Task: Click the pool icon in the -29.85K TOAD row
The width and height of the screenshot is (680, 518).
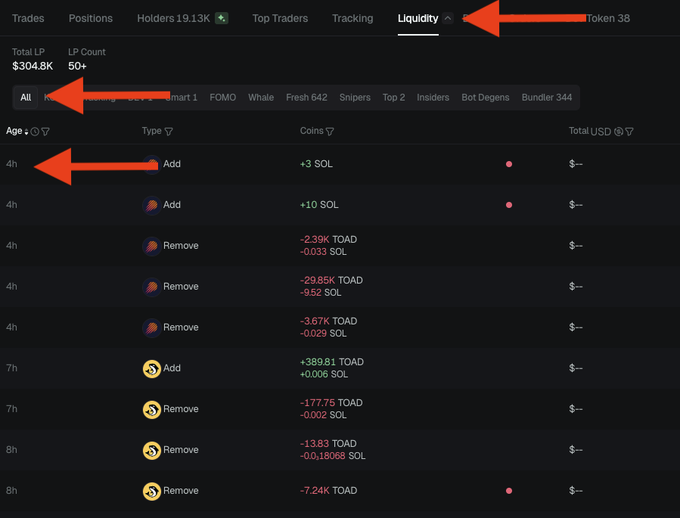Action: pos(152,287)
